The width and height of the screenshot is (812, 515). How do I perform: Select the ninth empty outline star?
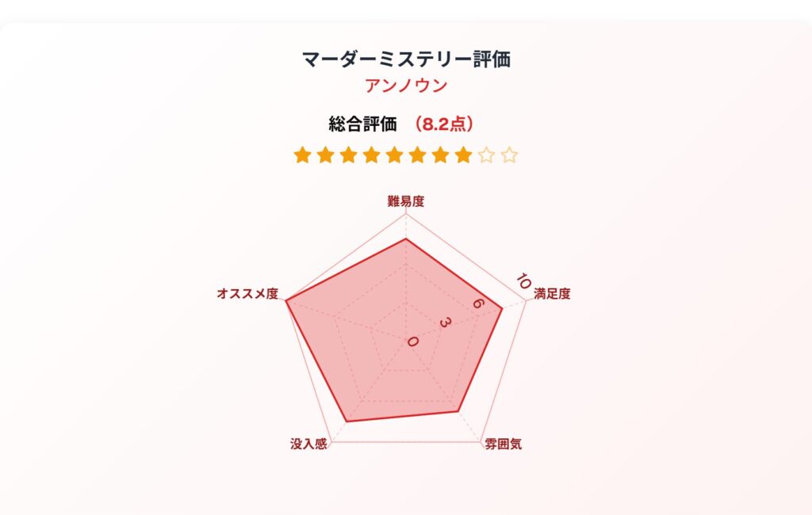(x=486, y=154)
